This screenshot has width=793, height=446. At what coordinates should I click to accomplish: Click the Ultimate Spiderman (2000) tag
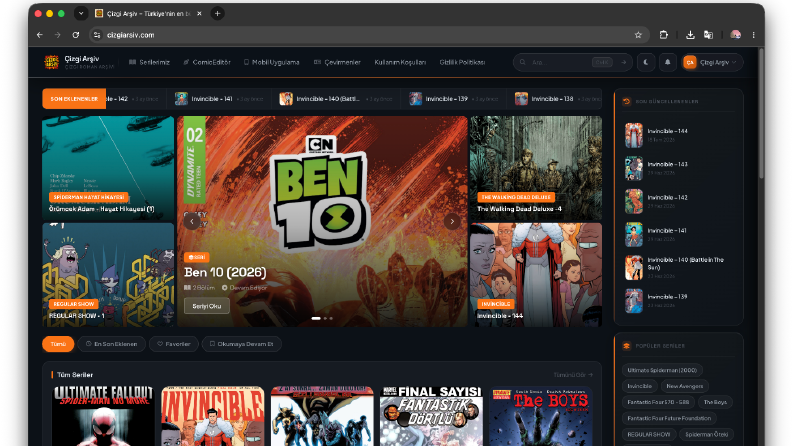[662, 370]
